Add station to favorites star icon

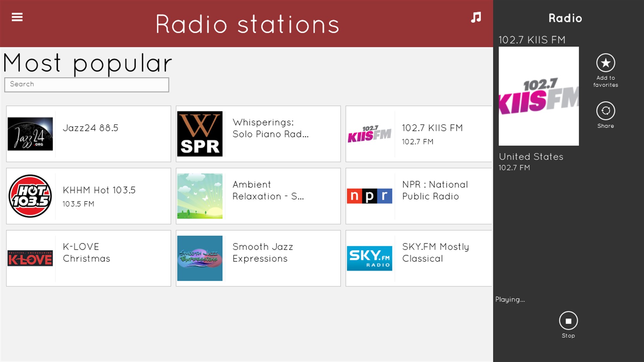605,63
